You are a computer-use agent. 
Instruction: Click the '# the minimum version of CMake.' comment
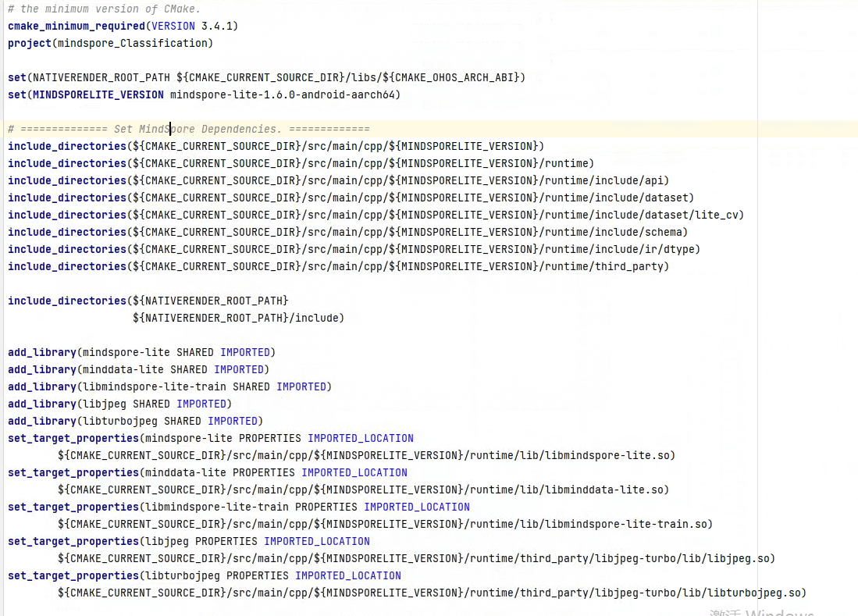[x=104, y=9]
